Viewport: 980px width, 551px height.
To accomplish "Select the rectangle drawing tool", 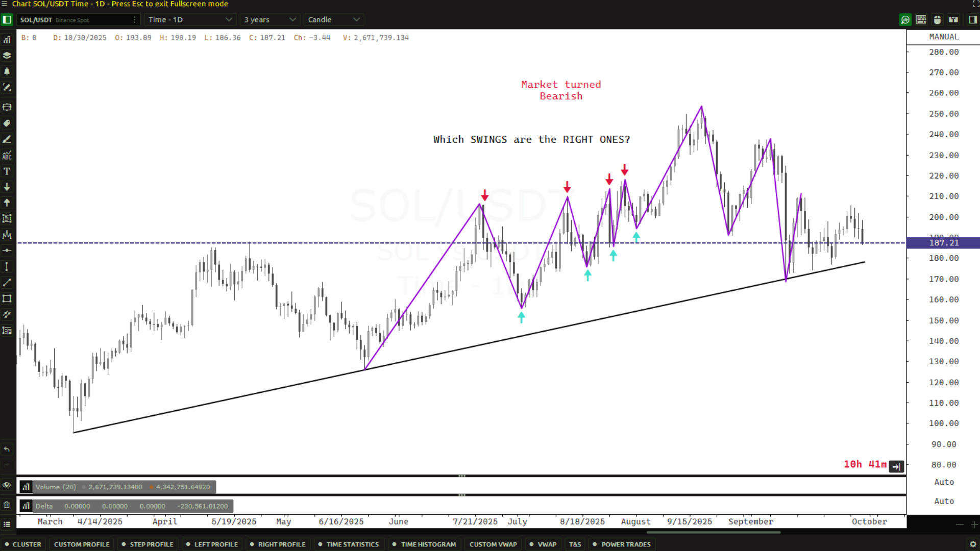I will [x=7, y=299].
